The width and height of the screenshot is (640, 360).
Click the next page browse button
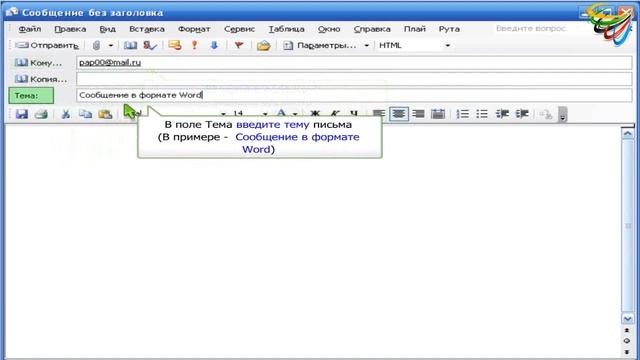pyautogui.click(x=627, y=351)
